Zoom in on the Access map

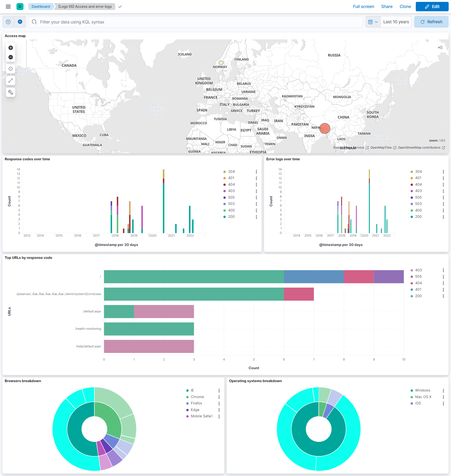tap(10, 48)
